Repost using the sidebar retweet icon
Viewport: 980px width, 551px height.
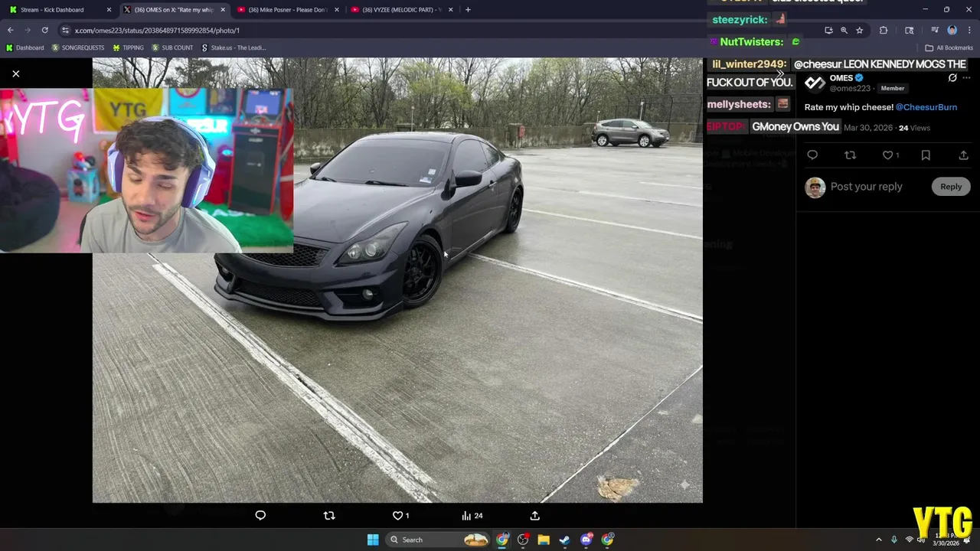point(850,155)
